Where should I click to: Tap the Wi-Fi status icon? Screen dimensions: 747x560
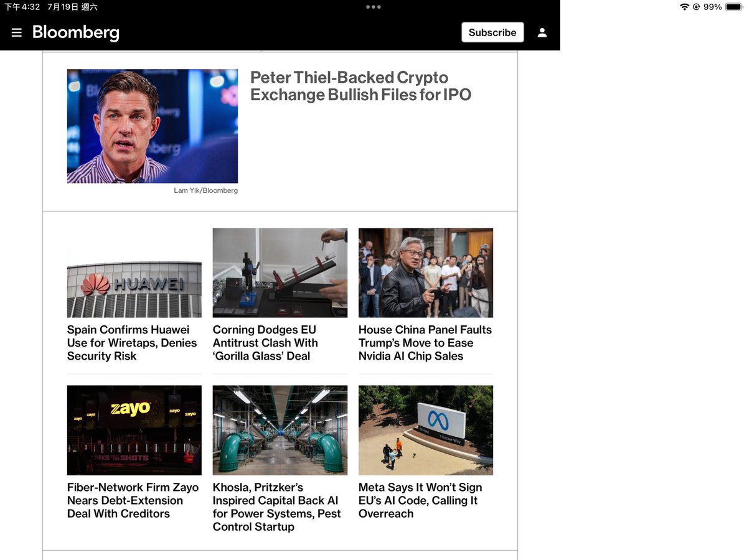[685, 7]
